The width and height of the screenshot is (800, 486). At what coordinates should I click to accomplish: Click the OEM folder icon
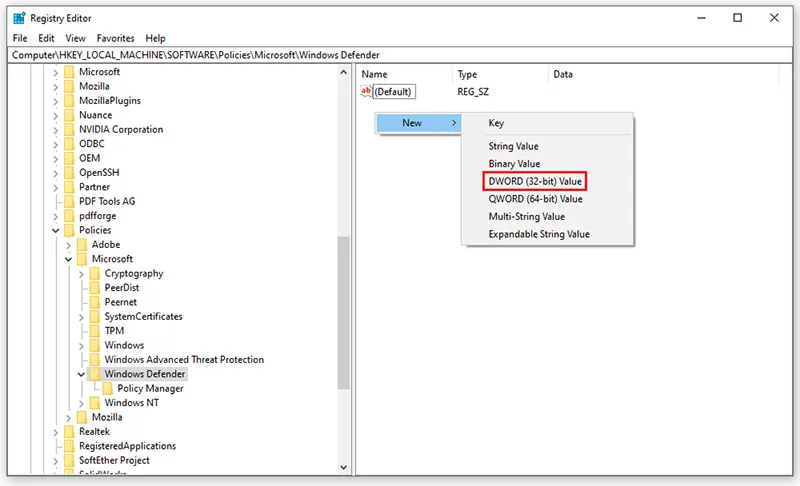(x=69, y=158)
